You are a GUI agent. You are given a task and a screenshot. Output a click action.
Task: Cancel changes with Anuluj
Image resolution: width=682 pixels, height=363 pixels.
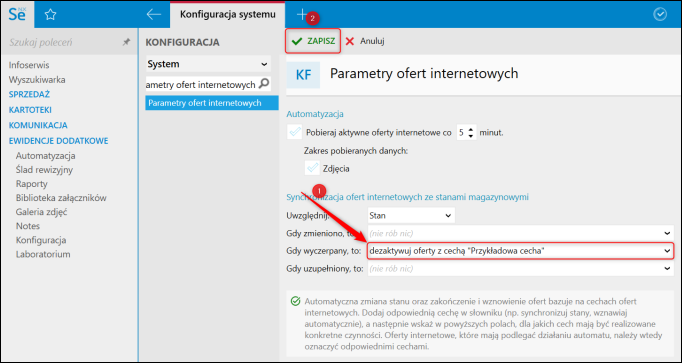(365, 41)
